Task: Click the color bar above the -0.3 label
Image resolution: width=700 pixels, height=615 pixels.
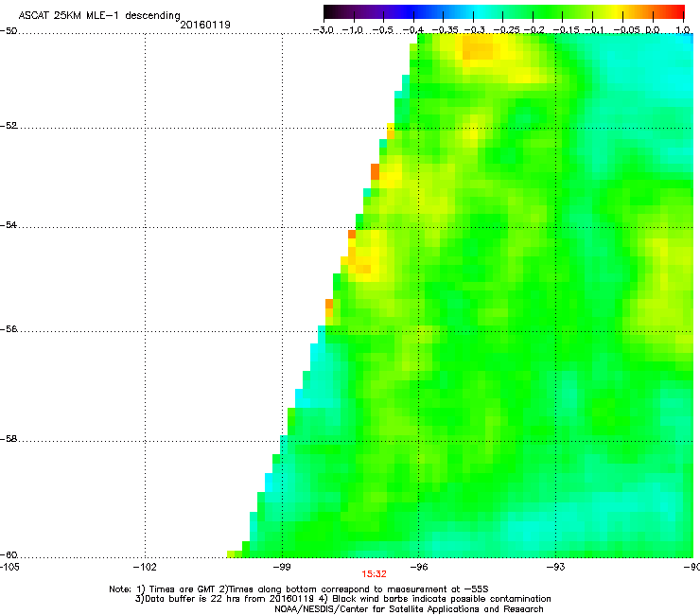Action: point(474,11)
